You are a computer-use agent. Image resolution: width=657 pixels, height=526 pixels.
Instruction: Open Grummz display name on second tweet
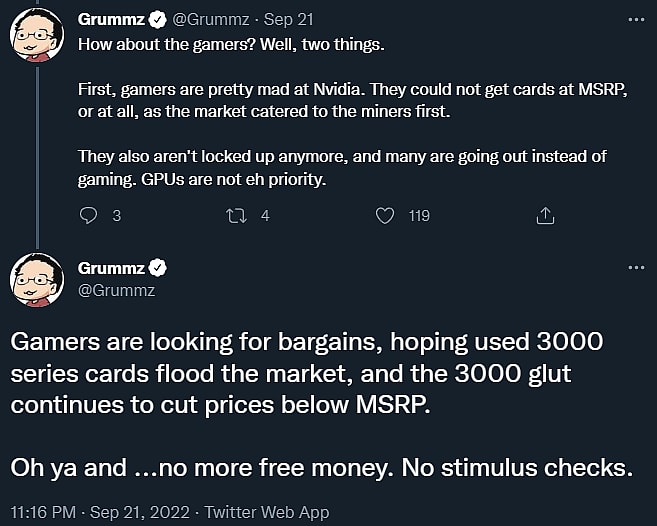[x=111, y=268]
